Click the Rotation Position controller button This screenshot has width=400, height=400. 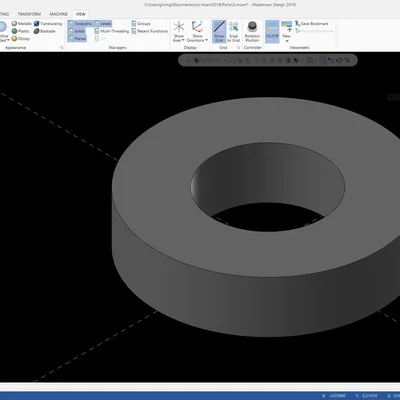[252, 31]
